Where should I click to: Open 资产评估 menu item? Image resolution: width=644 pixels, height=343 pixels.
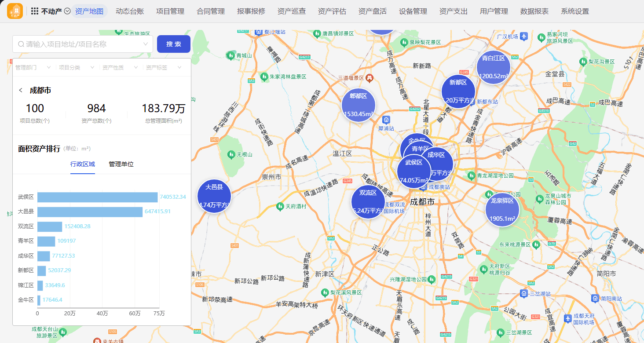(332, 11)
